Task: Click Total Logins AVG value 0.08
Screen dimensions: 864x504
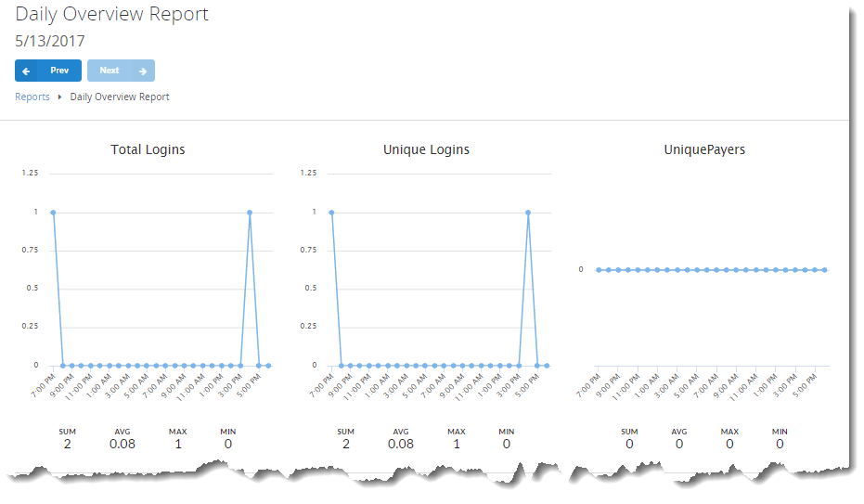Action: pyautogui.click(x=123, y=444)
